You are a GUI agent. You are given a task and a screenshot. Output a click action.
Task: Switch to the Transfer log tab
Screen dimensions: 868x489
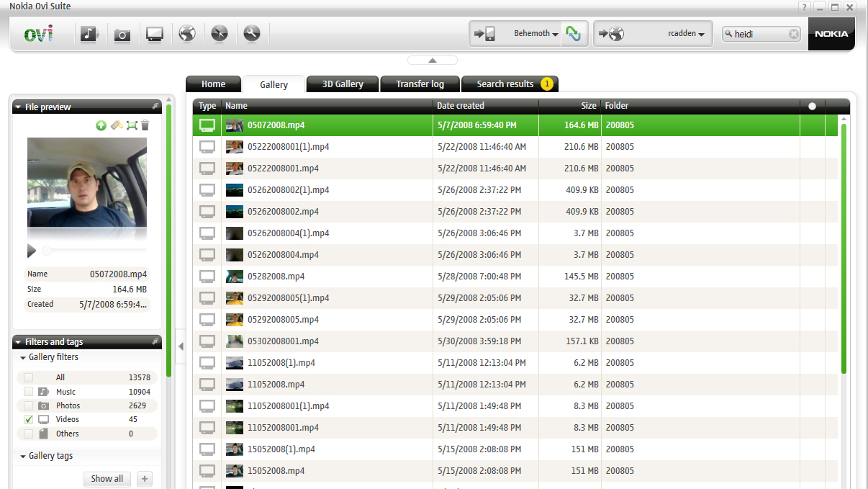pyautogui.click(x=420, y=84)
